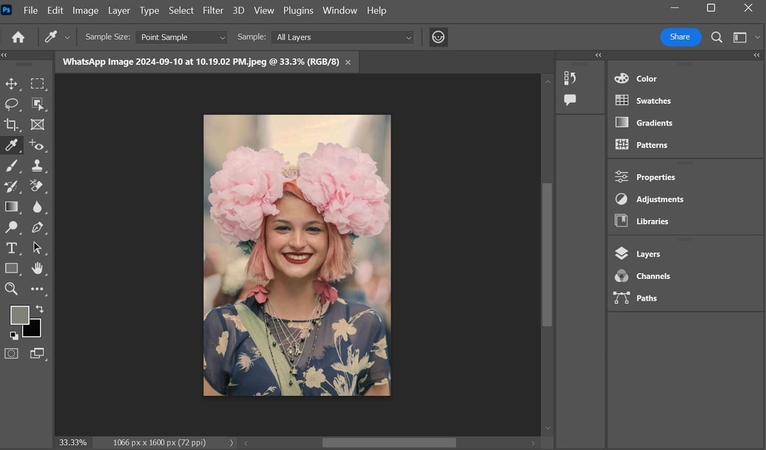Change the screen mode button
The image size is (766, 450).
point(37,353)
